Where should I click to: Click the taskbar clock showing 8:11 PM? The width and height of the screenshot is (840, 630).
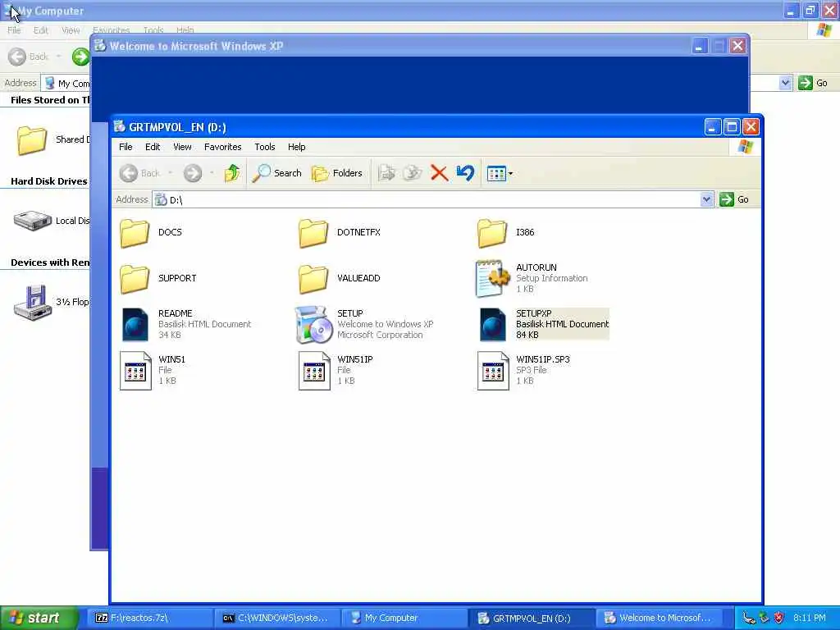point(810,618)
